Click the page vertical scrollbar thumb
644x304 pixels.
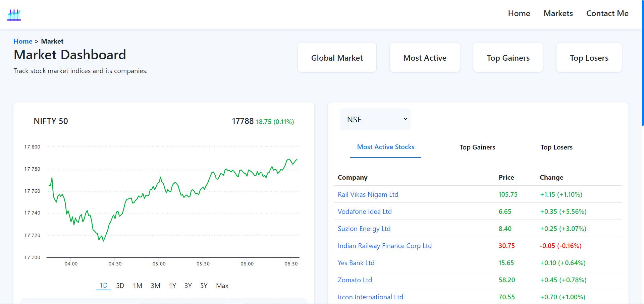tap(643, 63)
